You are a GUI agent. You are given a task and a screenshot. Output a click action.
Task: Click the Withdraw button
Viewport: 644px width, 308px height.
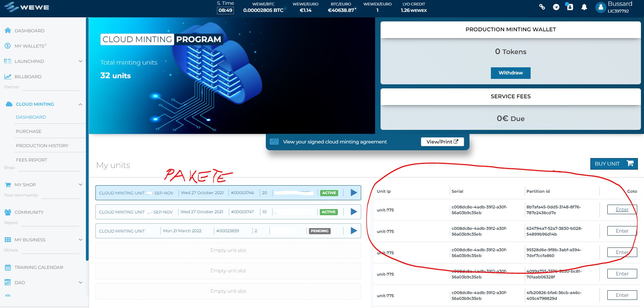(x=511, y=73)
